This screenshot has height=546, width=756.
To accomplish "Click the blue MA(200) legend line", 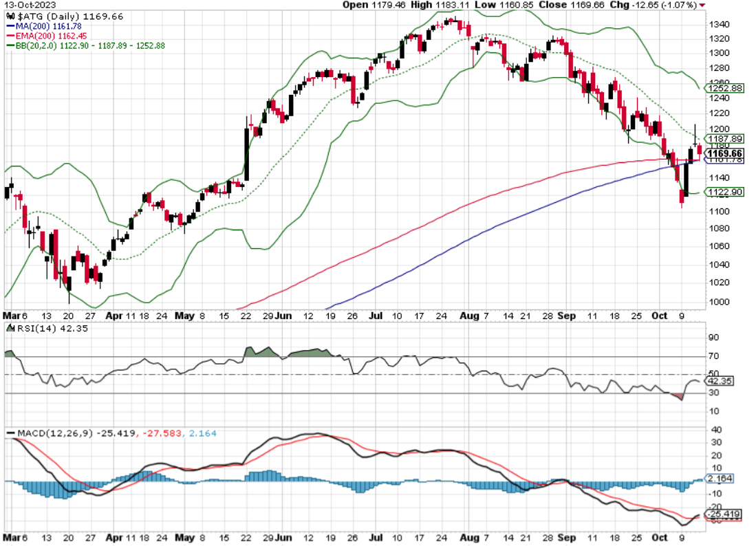I will [x=10, y=27].
